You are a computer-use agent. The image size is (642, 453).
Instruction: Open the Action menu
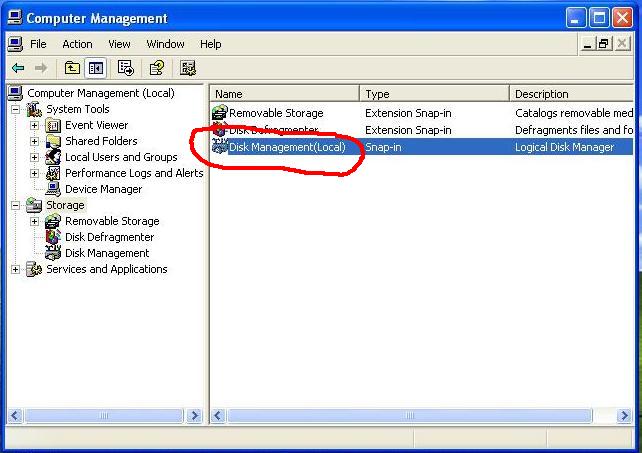coord(77,44)
